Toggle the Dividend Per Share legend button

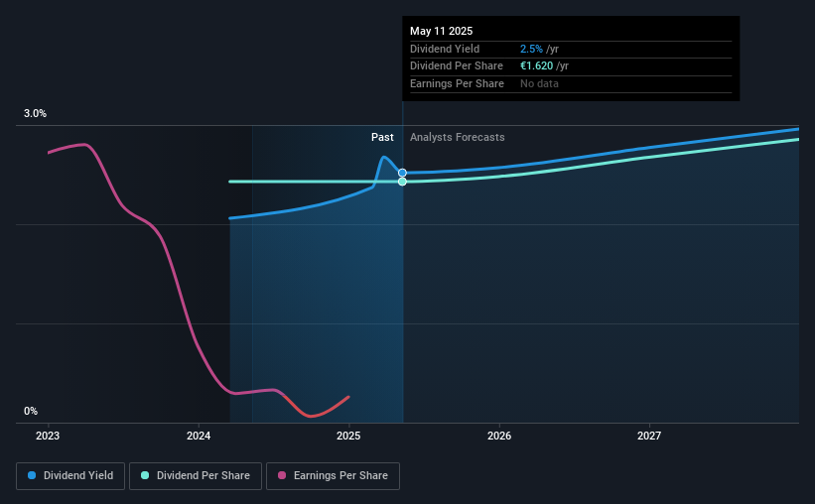coord(196,476)
